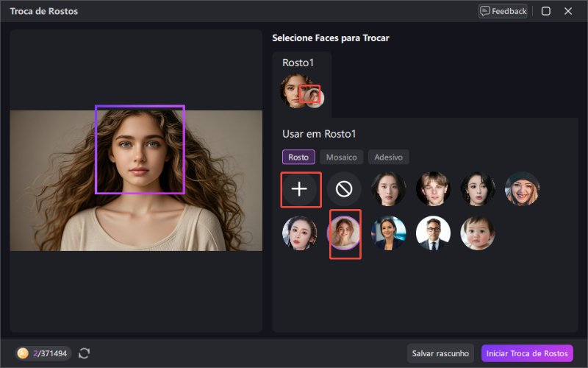Viewport: 588px width, 368px height.
Task: Open the Feedback button
Action: [x=503, y=11]
